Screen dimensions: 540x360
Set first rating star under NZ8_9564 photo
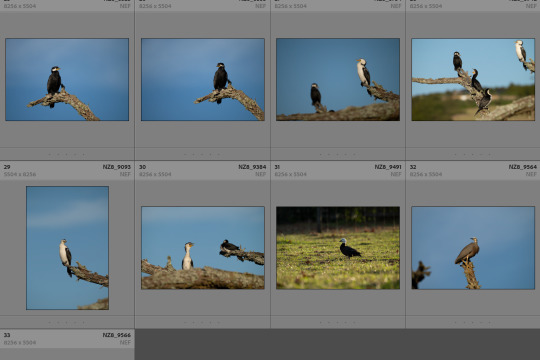point(456,323)
